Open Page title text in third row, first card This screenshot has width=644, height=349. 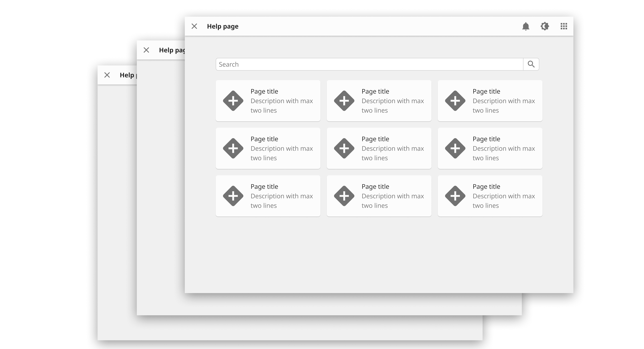pyautogui.click(x=264, y=187)
